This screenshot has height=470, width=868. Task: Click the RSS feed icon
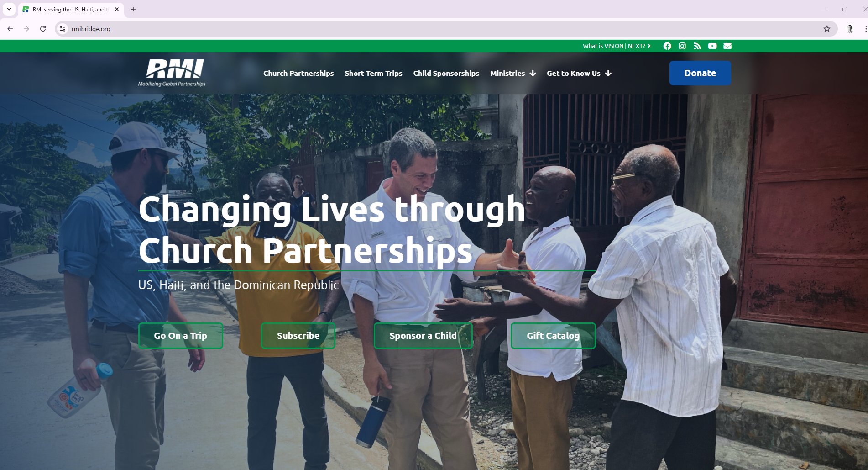[x=697, y=46]
